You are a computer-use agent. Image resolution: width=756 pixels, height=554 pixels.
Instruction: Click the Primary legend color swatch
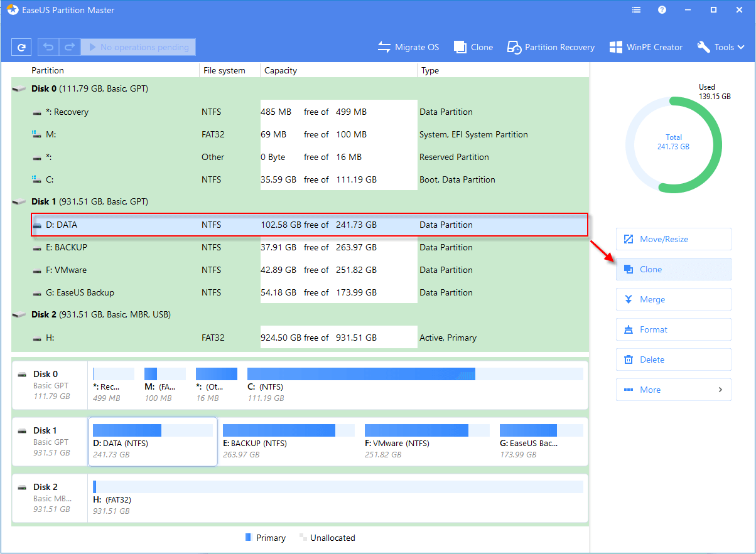tap(248, 538)
